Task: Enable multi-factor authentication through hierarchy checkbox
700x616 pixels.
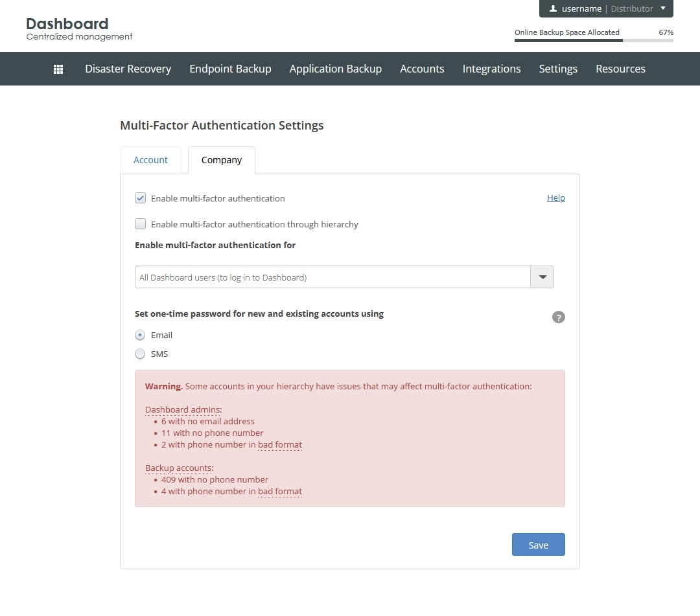Action: [140, 224]
